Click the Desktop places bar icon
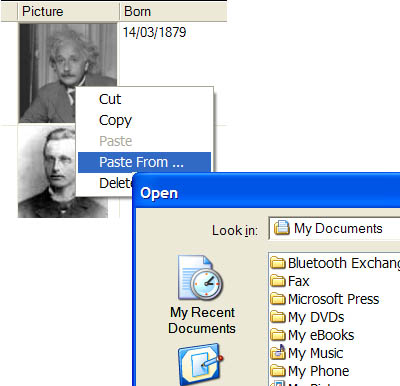This screenshot has width=400, height=386. 200,364
